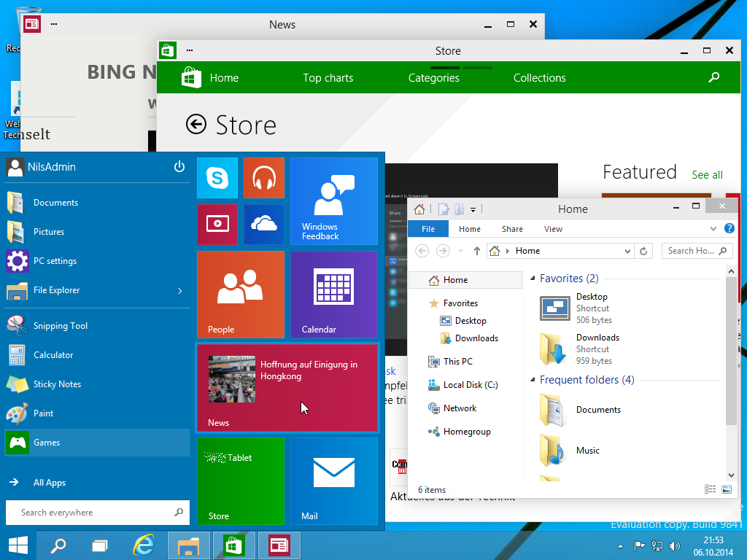The height and width of the screenshot is (560, 747).
Task: Click the volume speaker icon in system tray
Action: (x=675, y=546)
